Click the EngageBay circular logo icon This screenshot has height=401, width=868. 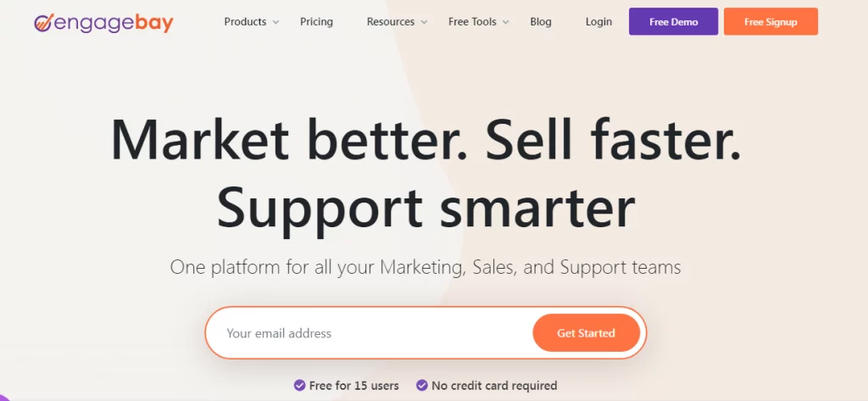click(x=43, y=23)
